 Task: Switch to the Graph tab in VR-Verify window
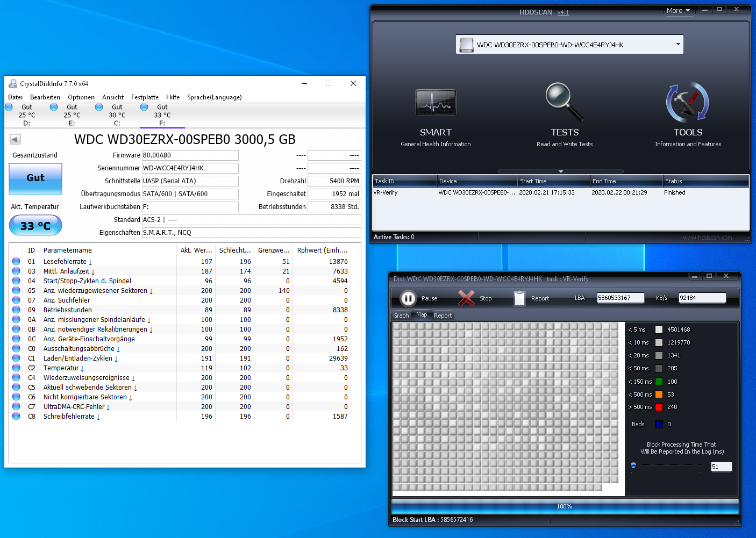point(401,315)
